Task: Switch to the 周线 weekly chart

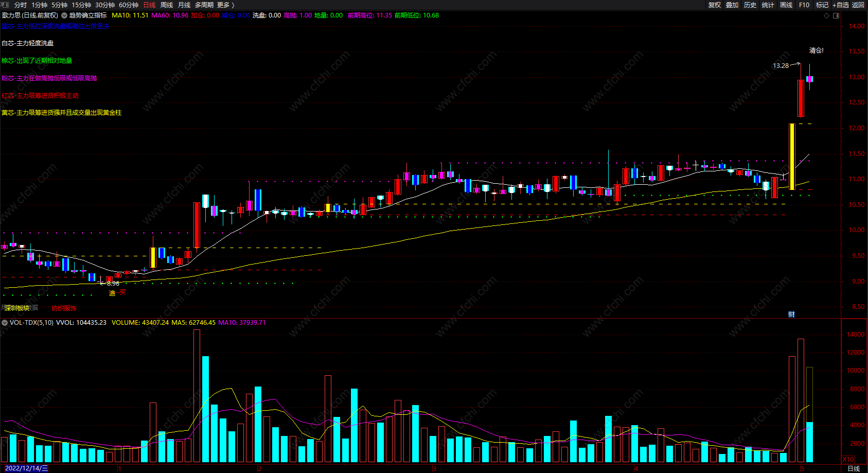Action: point(167,5)
